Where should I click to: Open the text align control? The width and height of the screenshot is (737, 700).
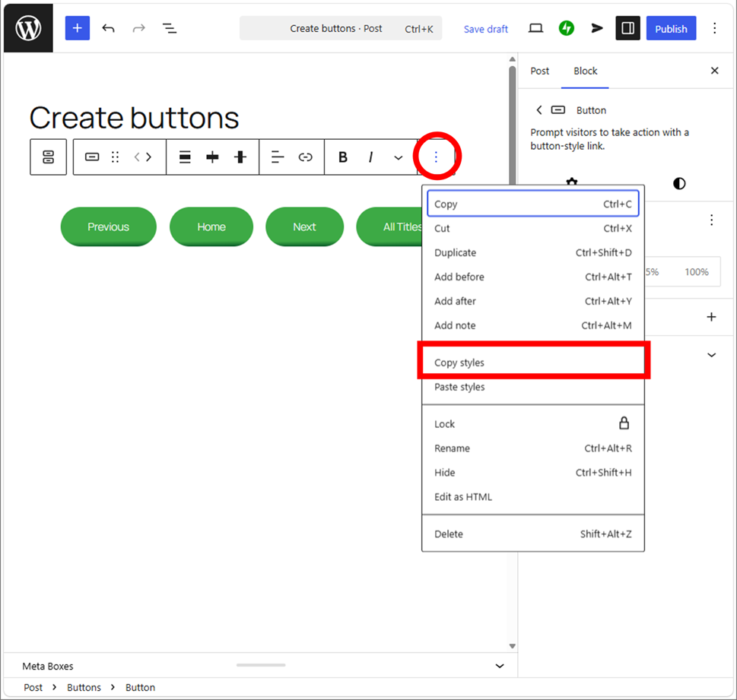278,157
